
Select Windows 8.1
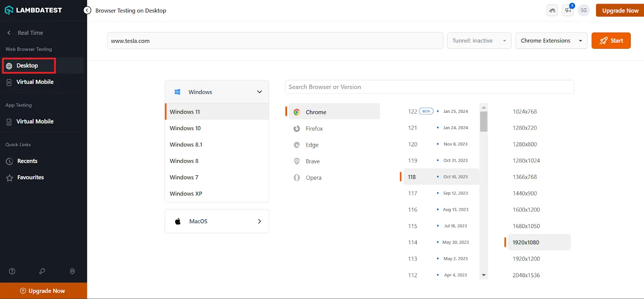[x=217, y=145]
